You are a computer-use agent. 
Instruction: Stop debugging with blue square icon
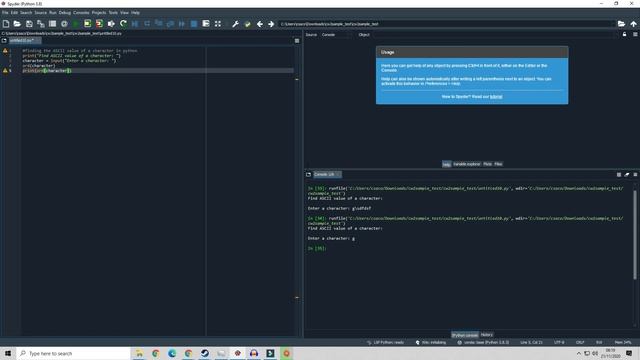[194, 24]
